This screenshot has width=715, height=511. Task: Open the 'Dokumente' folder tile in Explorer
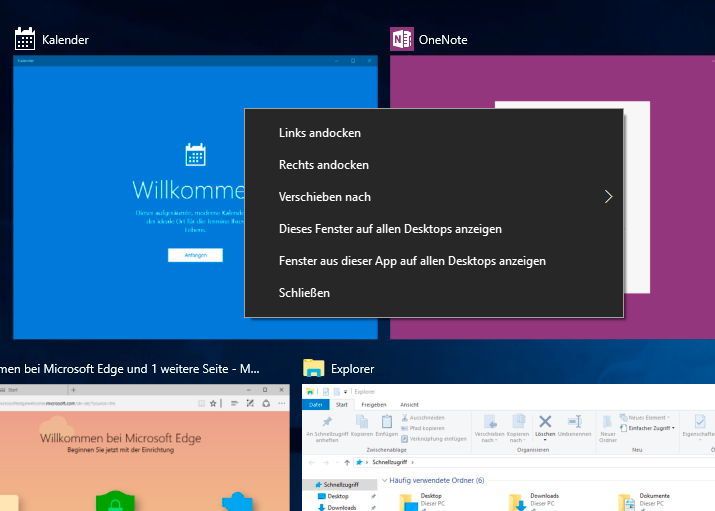(x=643, y=501)
